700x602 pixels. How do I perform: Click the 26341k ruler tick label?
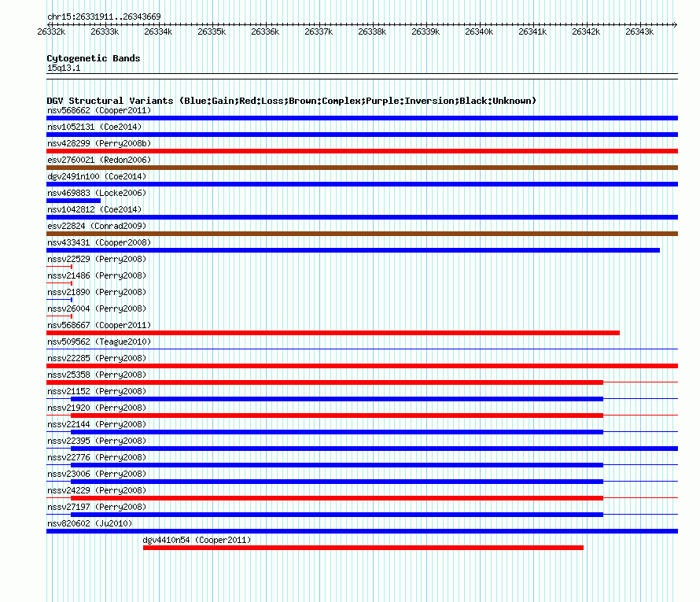(x=532, y=31)
